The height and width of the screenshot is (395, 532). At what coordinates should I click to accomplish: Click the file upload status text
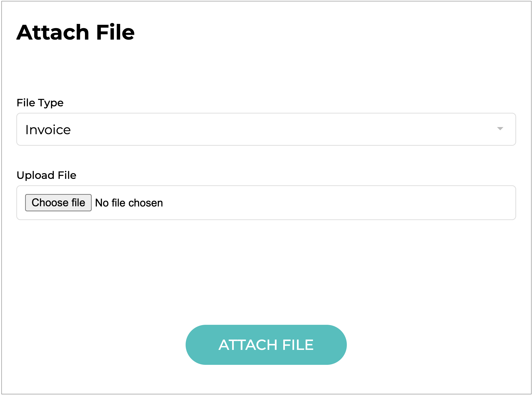tap(129, 203)
